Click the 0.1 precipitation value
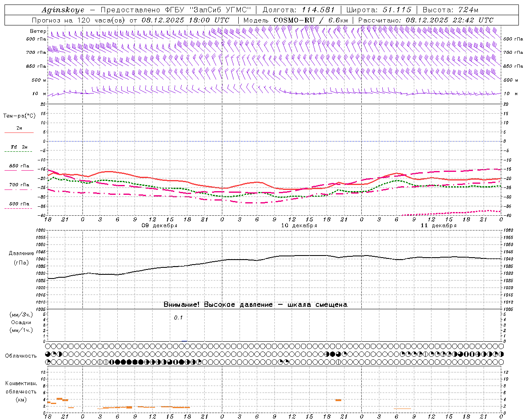The height and width of the screenshot is (420, 525). [x=178, y=318]
